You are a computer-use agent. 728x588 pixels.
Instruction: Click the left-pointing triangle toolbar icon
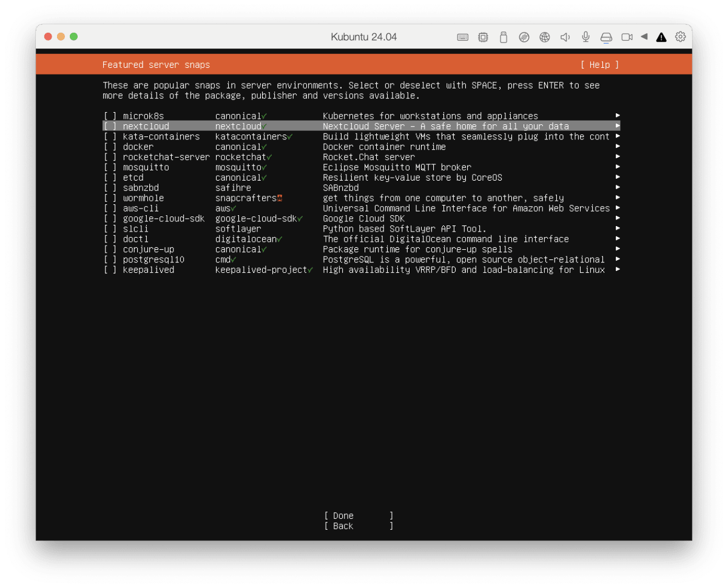pos(644,36)
